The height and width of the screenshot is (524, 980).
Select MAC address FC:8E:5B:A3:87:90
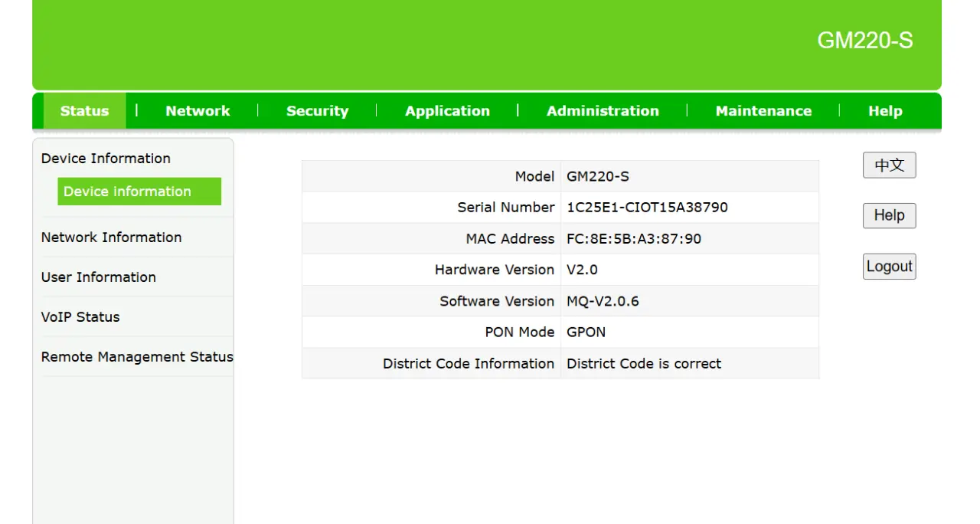(x=634, y=239)
